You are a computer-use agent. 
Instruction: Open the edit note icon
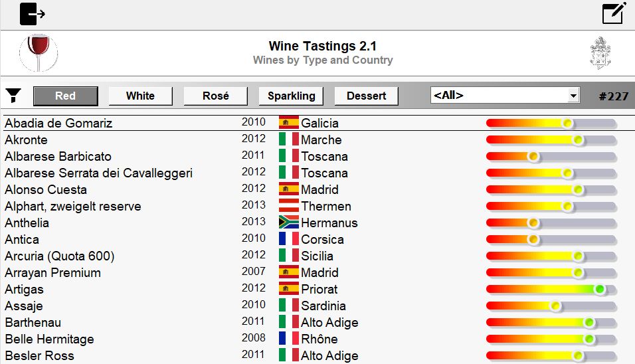[614, 13]
